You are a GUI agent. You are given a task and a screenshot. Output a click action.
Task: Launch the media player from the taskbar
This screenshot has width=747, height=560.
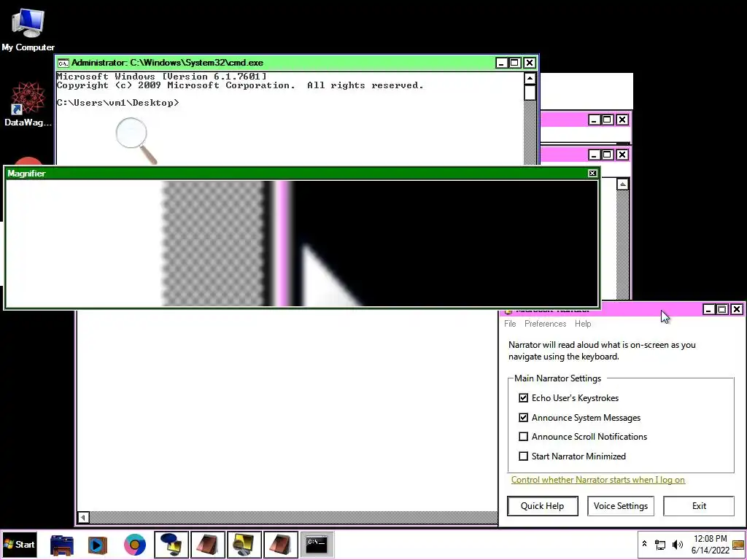(98, 545)
